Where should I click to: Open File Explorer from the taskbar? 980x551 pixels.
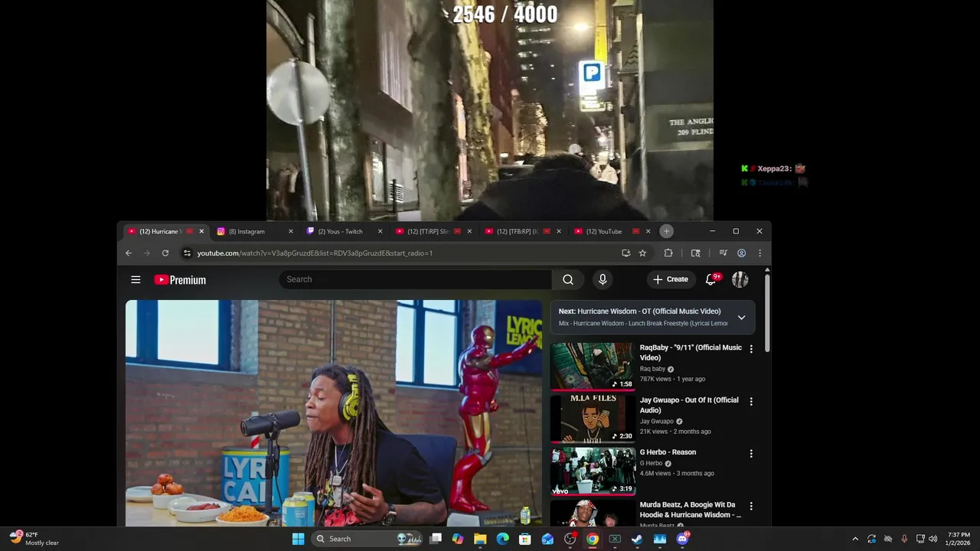point(480,539)
